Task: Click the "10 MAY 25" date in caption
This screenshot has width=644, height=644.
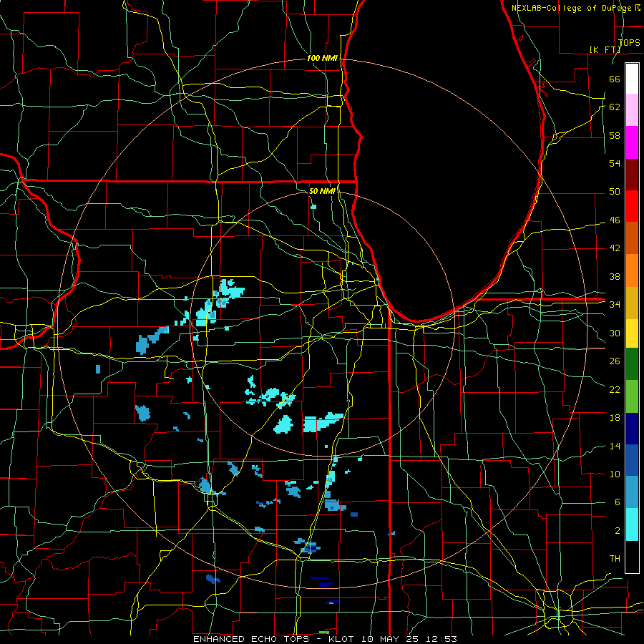Action: (x=391, y=639)
